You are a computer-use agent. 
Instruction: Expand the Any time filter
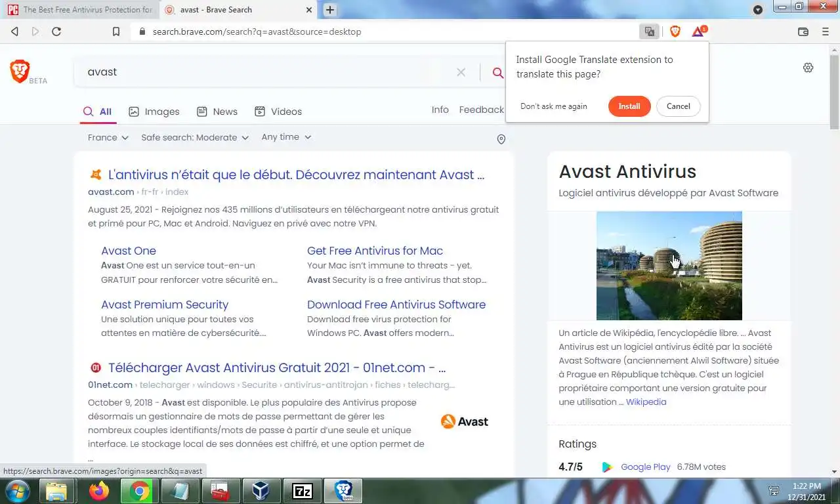(286, 137)
